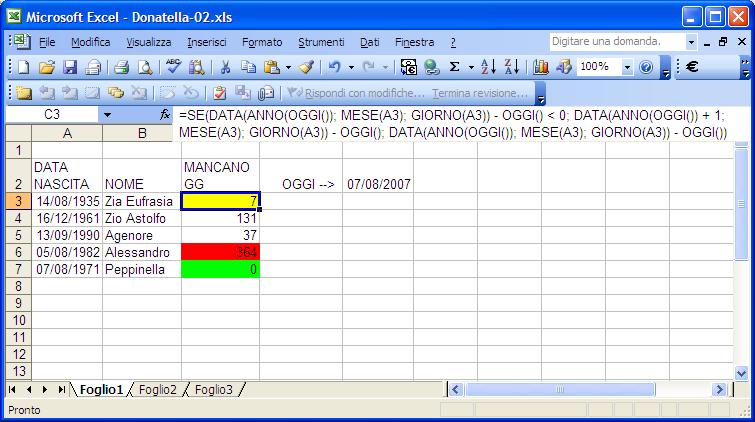Sort ascending with the A-Z icon
This screenshot has width=755, height=422.
pos(488,67)
